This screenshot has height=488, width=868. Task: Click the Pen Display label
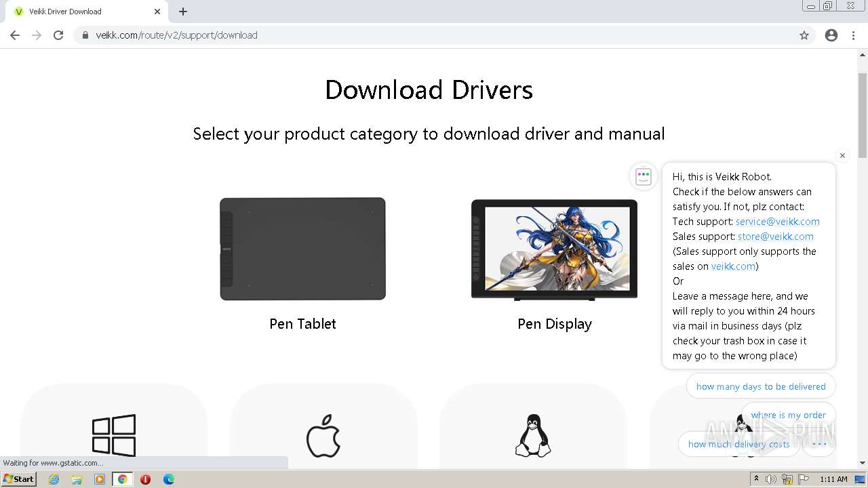[x=555, y=324]
